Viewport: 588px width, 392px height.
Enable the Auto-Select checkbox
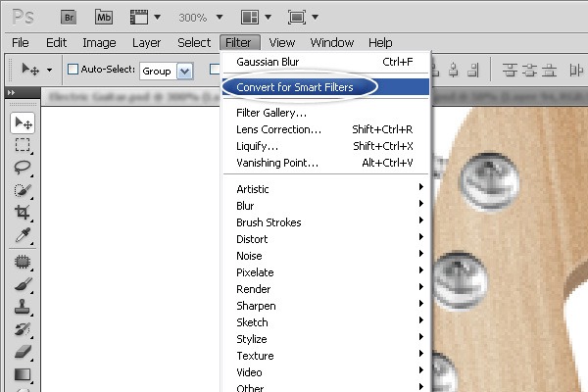73,70
